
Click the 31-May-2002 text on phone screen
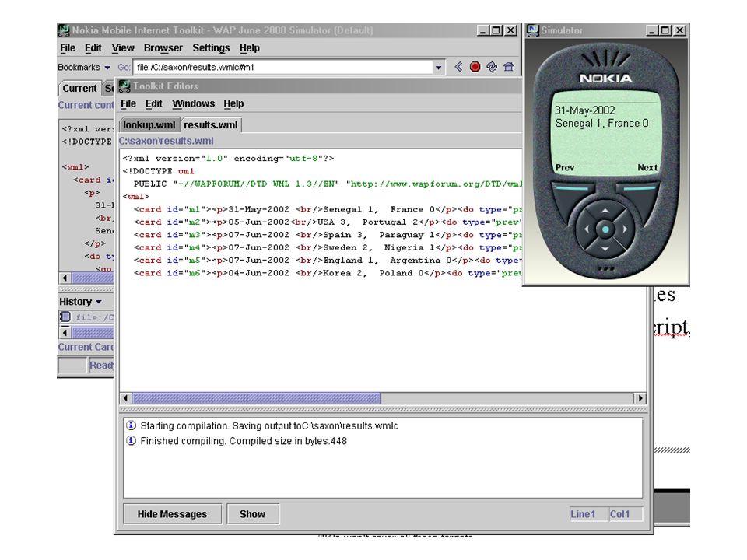point(585,110)
